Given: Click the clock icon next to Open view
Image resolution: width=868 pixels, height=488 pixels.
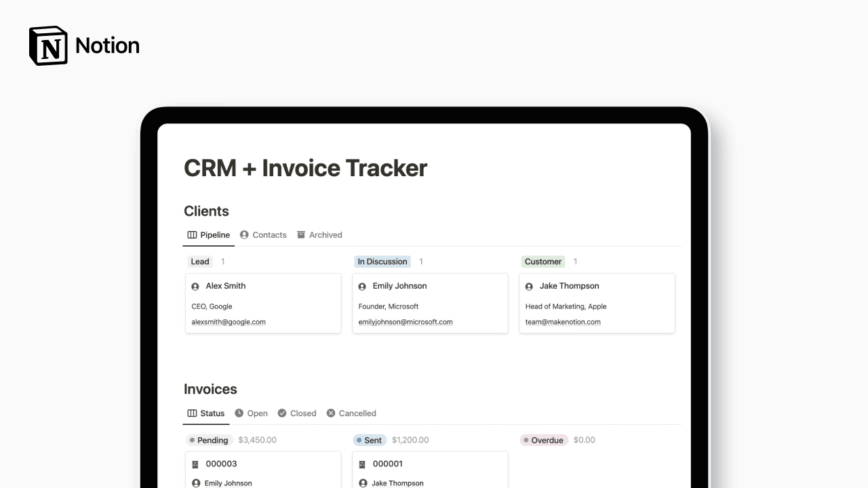Looking at the screenshot, I should tap(239, 413).
